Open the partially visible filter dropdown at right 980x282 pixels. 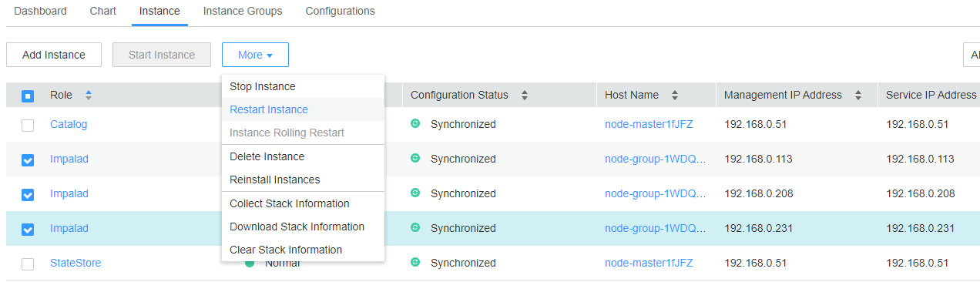(972, 55)
